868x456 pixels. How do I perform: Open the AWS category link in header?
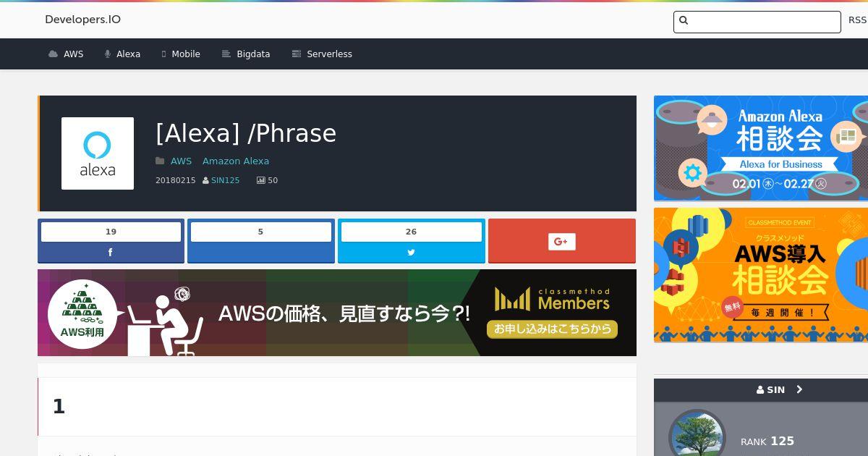(x=181, y=161)
